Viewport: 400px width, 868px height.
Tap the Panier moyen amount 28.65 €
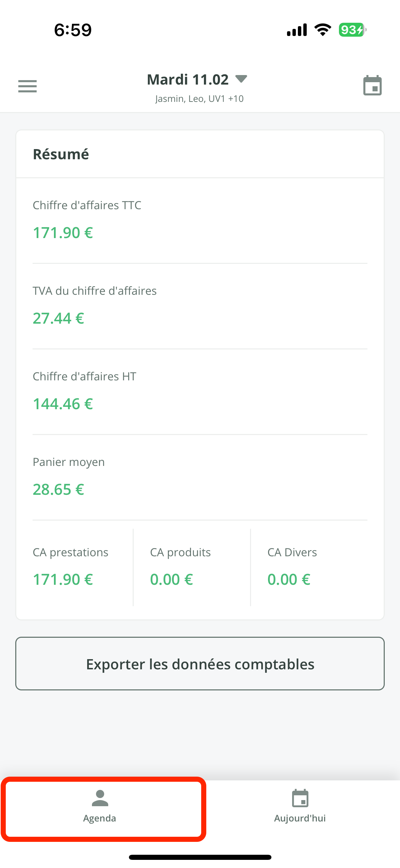58,490
